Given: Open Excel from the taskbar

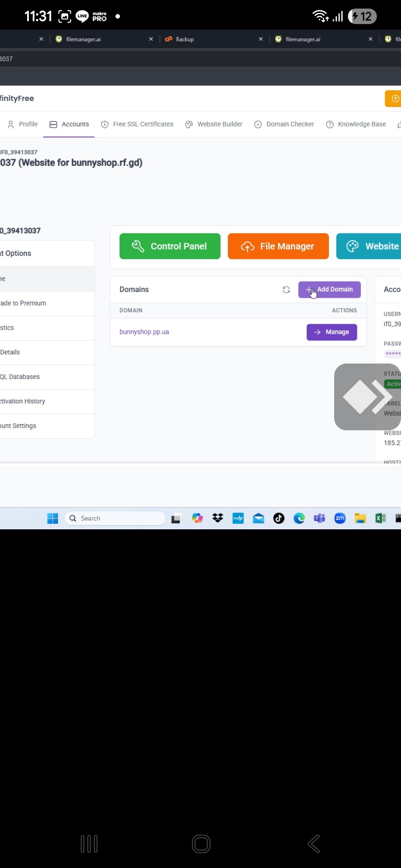Looking at the screenshot, I should [x=381, y=518].
